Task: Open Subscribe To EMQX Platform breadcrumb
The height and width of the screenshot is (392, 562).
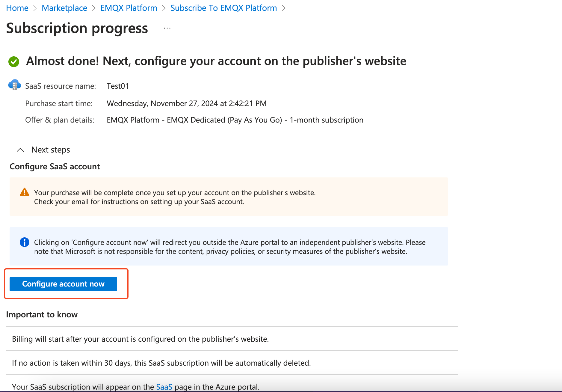Action: (223, 8)
